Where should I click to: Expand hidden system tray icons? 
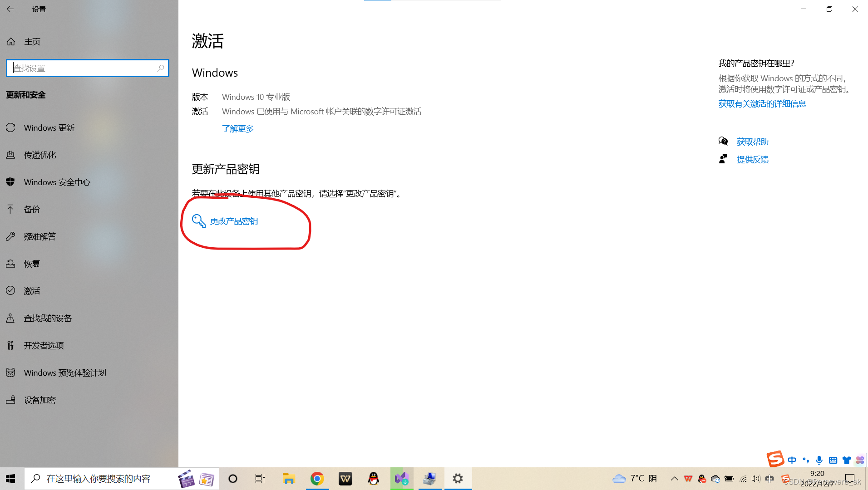point(675,479)
